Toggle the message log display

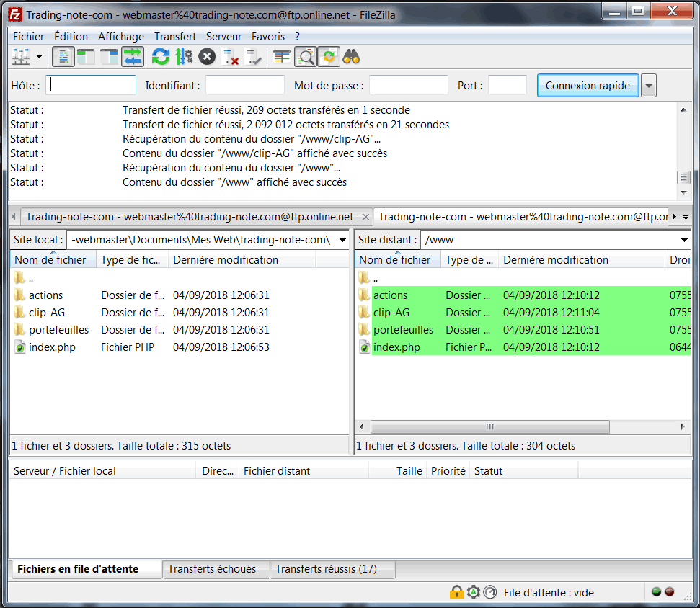tap(63, 57)
